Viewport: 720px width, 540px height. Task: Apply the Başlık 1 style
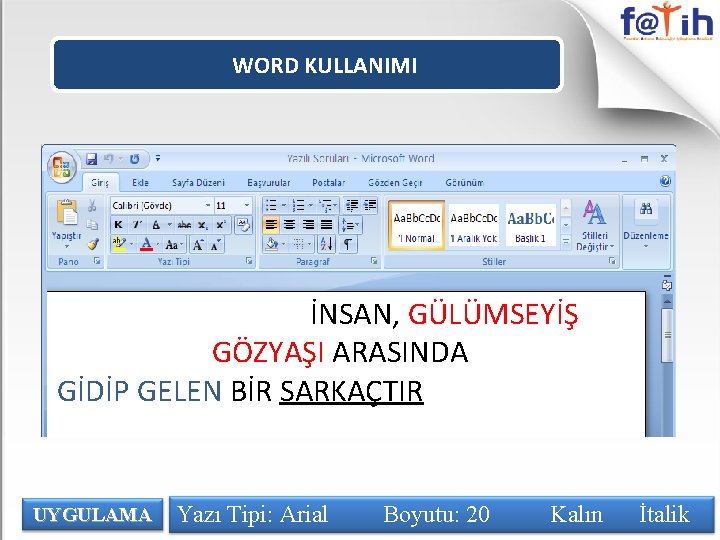tap(530, 225)
